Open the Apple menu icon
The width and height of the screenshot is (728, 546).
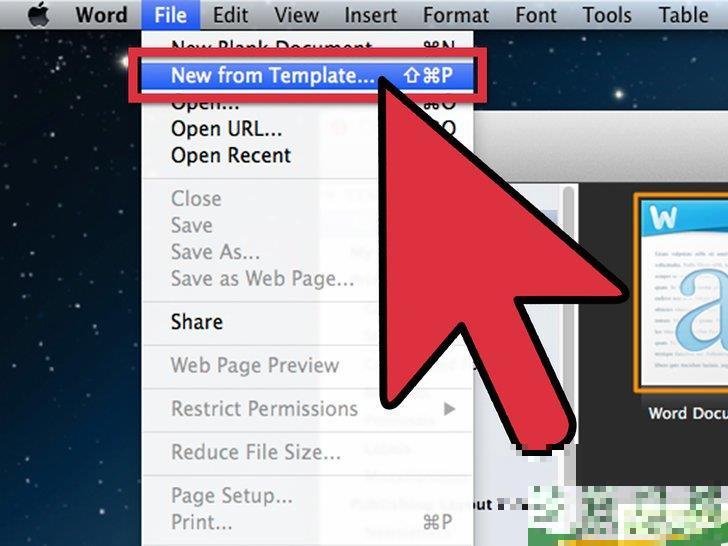click(39, 14)
